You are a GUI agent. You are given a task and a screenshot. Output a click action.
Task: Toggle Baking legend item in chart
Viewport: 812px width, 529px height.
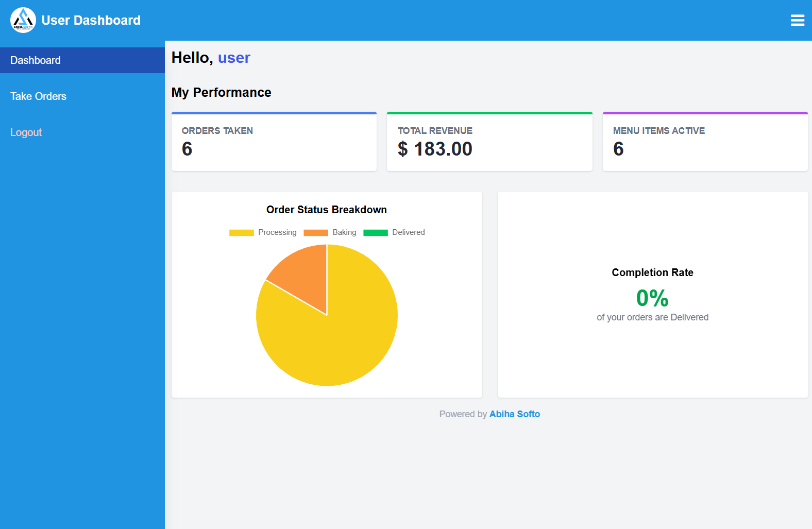coord(330,232)
